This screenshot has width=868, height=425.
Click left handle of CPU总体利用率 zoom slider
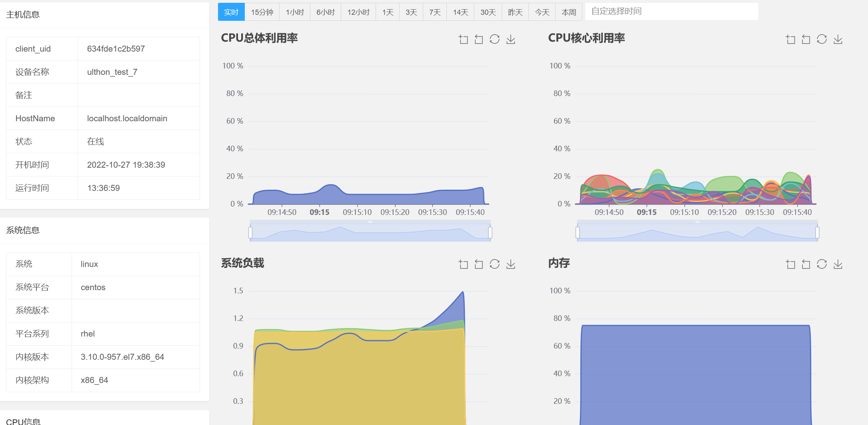click(250, 233)
